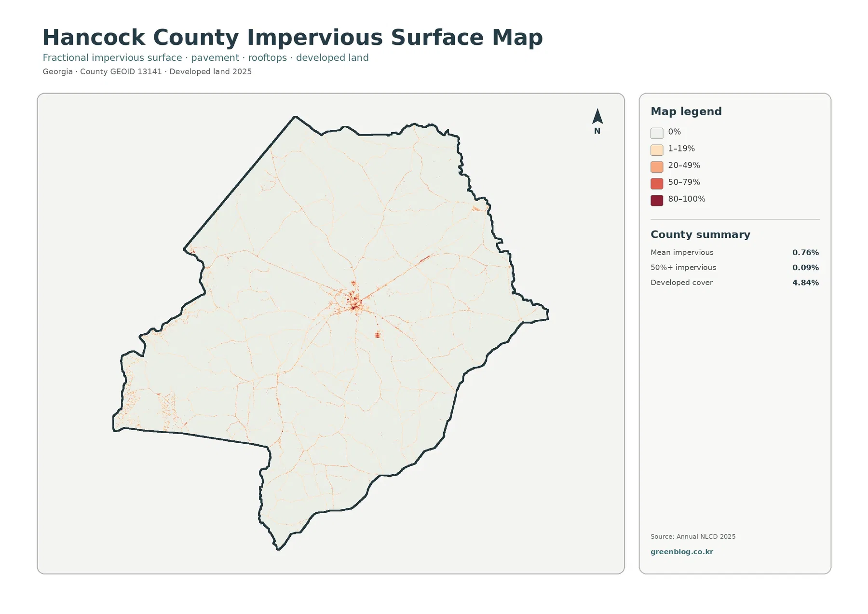Click the 'Mean impervious' label
Image resolution: width=868 pixels, height=614 pixels.
coord(682,252)
